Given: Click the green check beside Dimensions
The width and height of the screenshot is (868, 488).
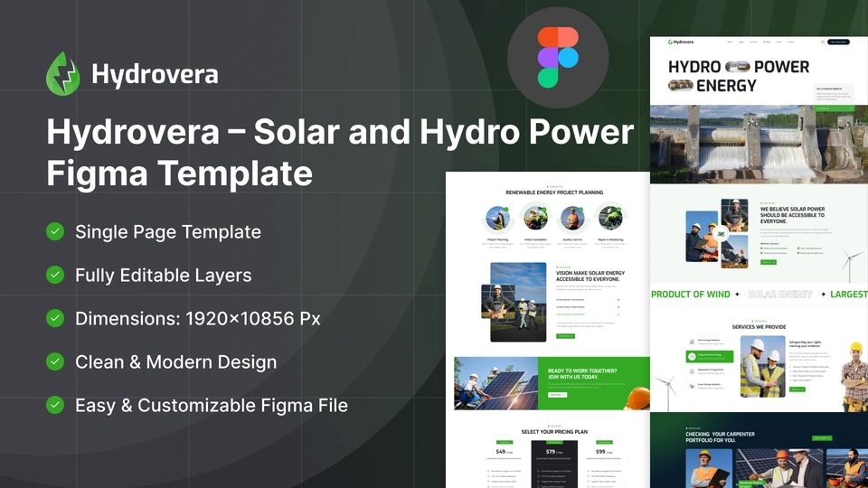Looking at the screenshot, I should [55, 318].
